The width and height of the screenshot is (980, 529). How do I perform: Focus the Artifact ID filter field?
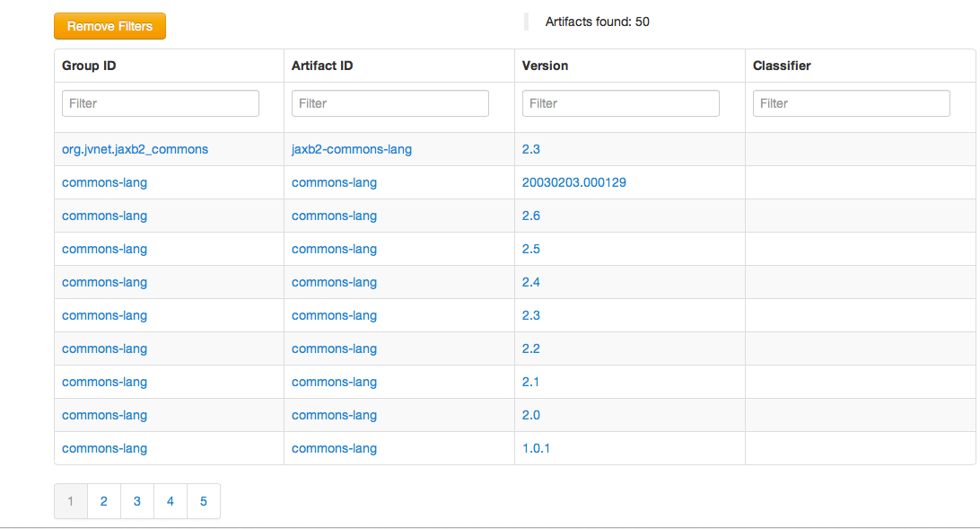(x=389, y=103)
